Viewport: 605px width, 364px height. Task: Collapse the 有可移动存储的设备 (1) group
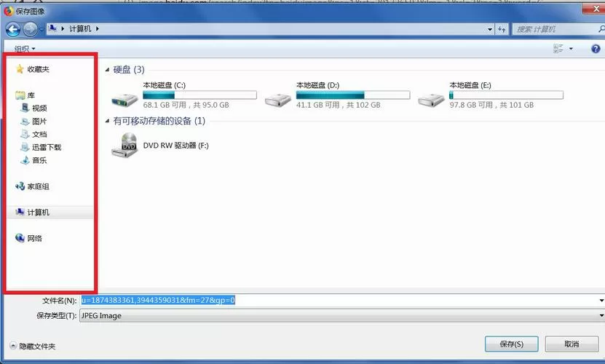pyautogui.click(x=107, y=121)
